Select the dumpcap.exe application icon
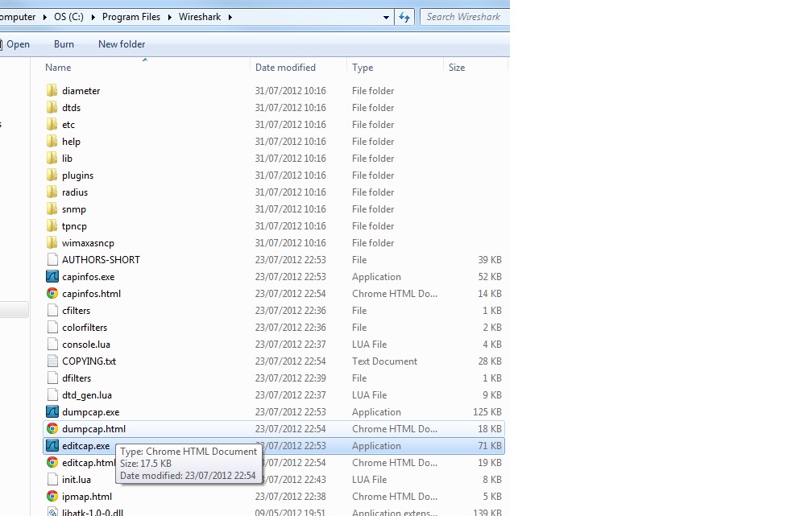This screenshot has width=812, height=516. click(x=52, y=412)
